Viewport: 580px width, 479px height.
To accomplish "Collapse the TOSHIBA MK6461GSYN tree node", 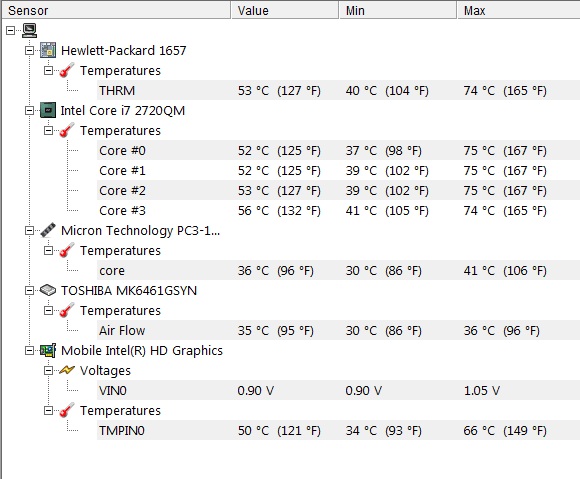I will [x=29, y=290].
